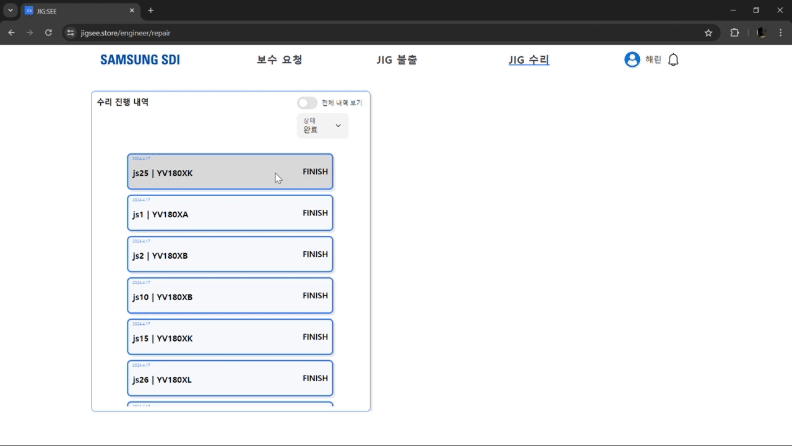The height and width of the screenshot is (446, 792).
Task: Open the js25 | YV180XK repair entry
Action: [230, 172]
